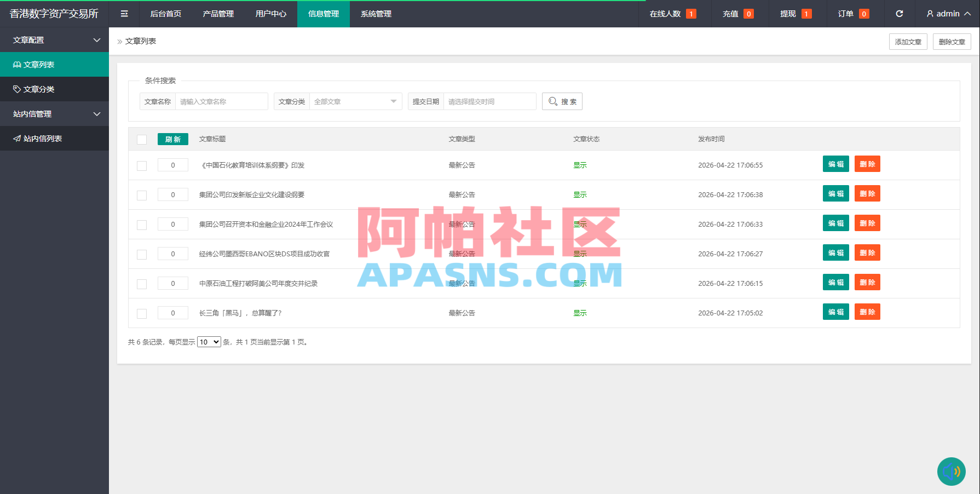Check the row for 长三角「黑马」，总算醒了?
Image resolution: width=980 pixels, height=494 pixels.
click(142, 314)
